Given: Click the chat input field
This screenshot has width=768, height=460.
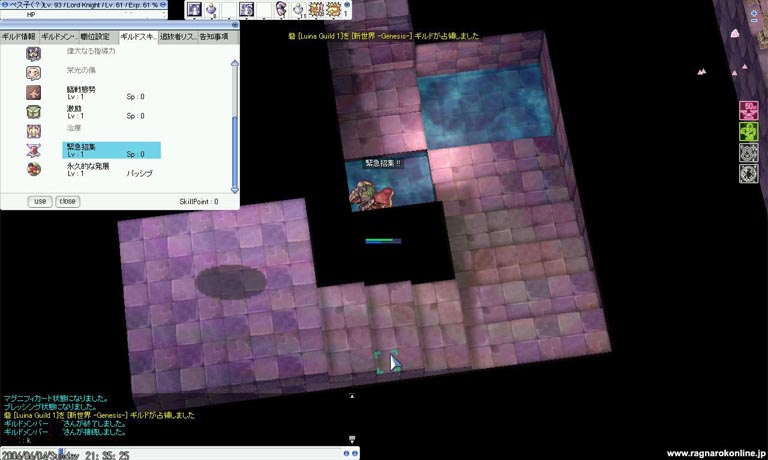Looking at the screenshot, I should [171, 454].
